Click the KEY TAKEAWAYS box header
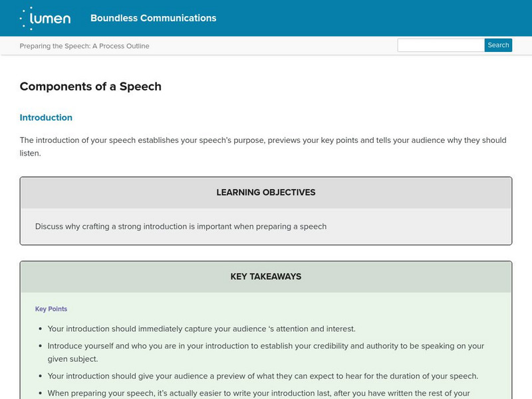Image resolution: width=532 pixels, height=399 pixels. click(x=266, y=277)
